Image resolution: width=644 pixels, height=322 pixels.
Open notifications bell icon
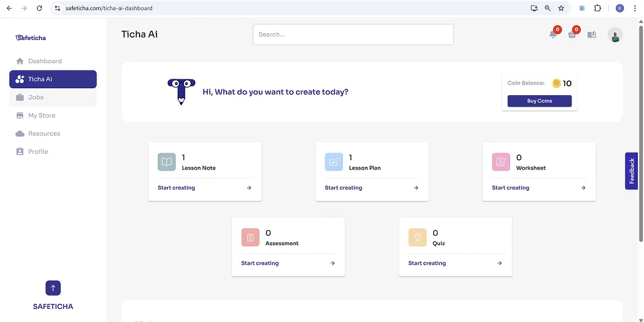pos(553,34)
